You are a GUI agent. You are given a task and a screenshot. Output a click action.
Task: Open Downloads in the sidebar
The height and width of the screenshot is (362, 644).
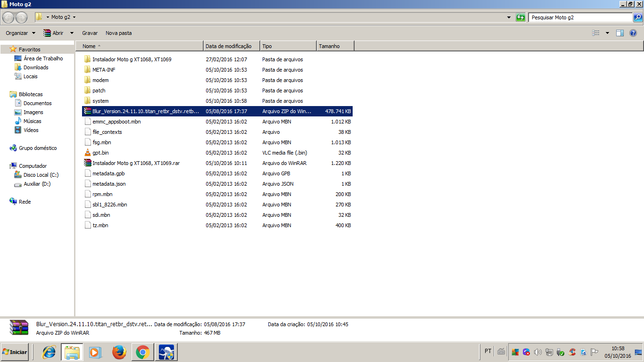[x=36, y=67]
